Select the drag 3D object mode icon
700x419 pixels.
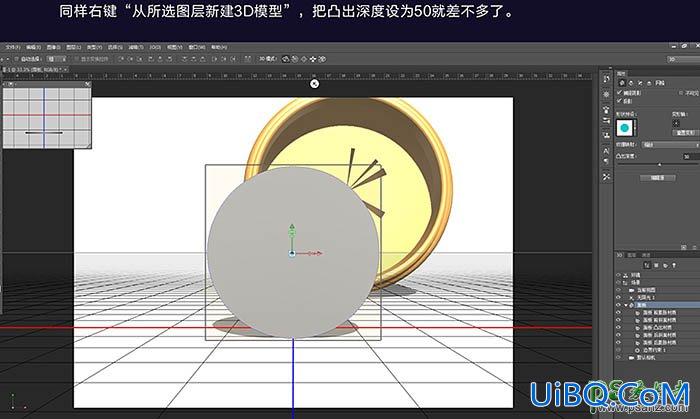tap(304, 59)
